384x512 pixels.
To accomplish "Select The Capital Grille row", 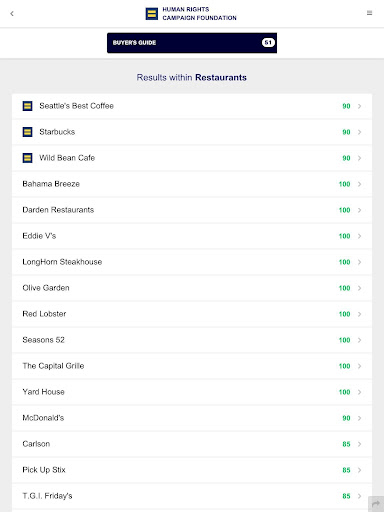I will click(192, 366).
